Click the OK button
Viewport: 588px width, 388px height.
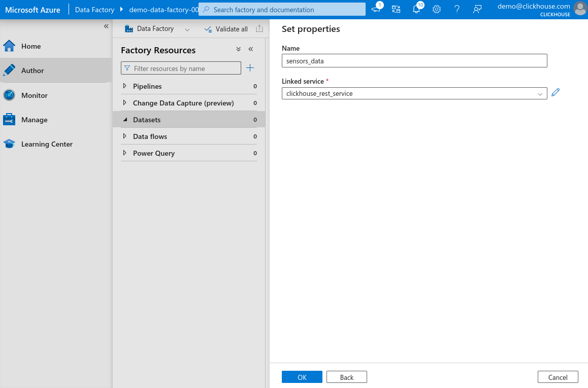coord(302,377)
